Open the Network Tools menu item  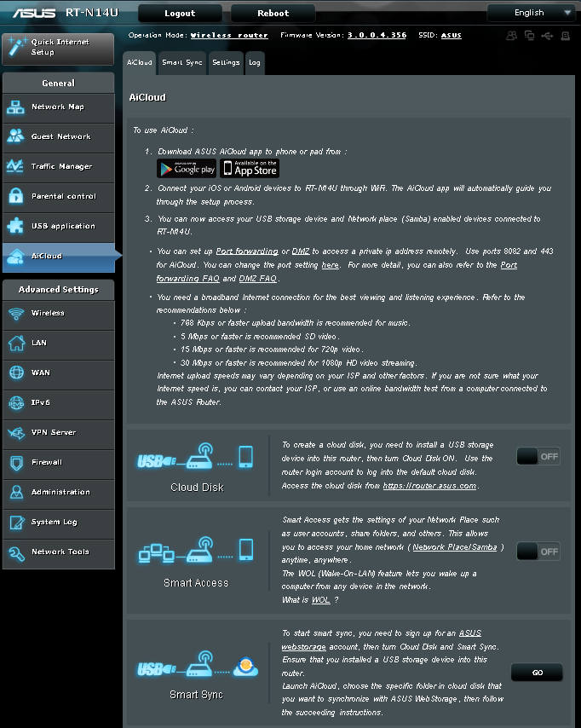(x=59, y=552)
